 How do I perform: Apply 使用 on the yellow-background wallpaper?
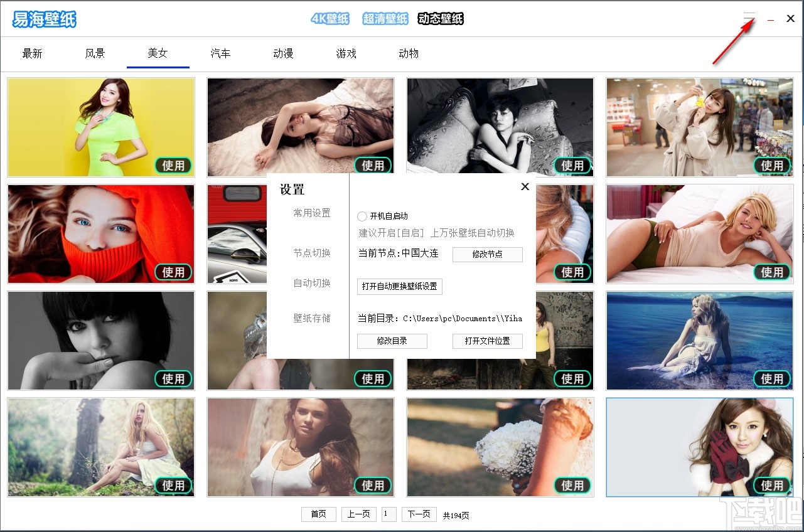(x=173, y=166)
